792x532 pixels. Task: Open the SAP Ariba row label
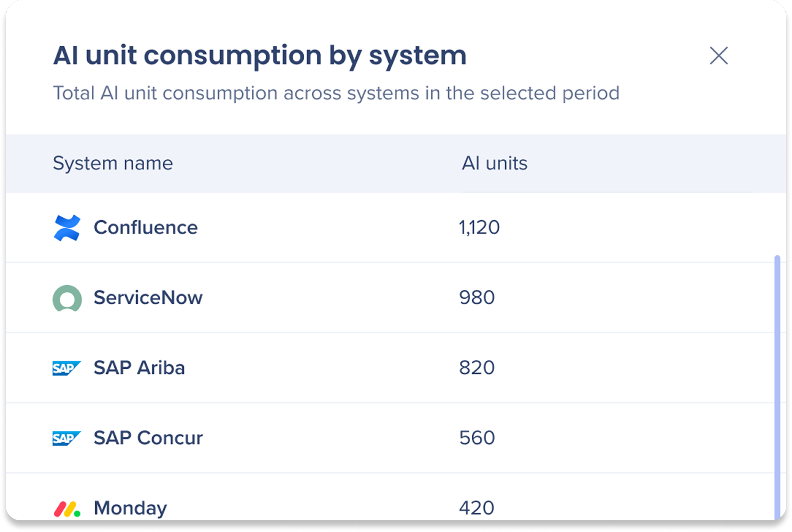[x=139, y=368]
